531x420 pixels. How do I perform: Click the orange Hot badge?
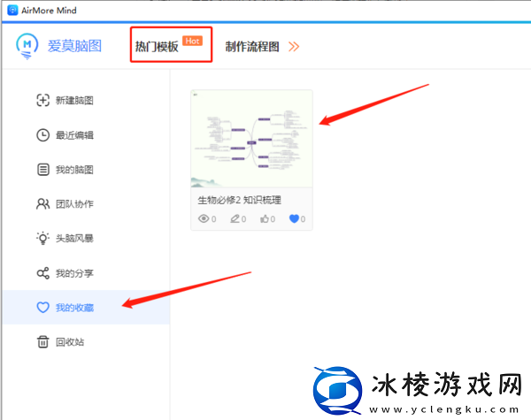(192, 41)
